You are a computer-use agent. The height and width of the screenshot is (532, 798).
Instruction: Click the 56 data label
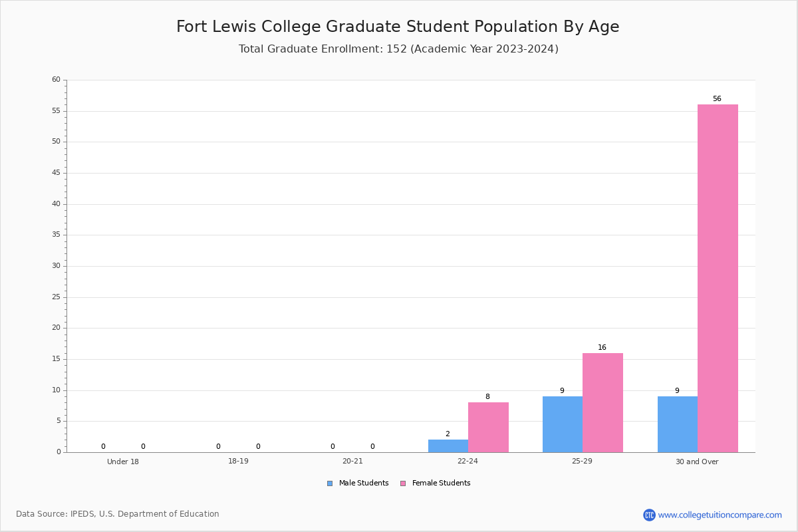pos(717,99)
